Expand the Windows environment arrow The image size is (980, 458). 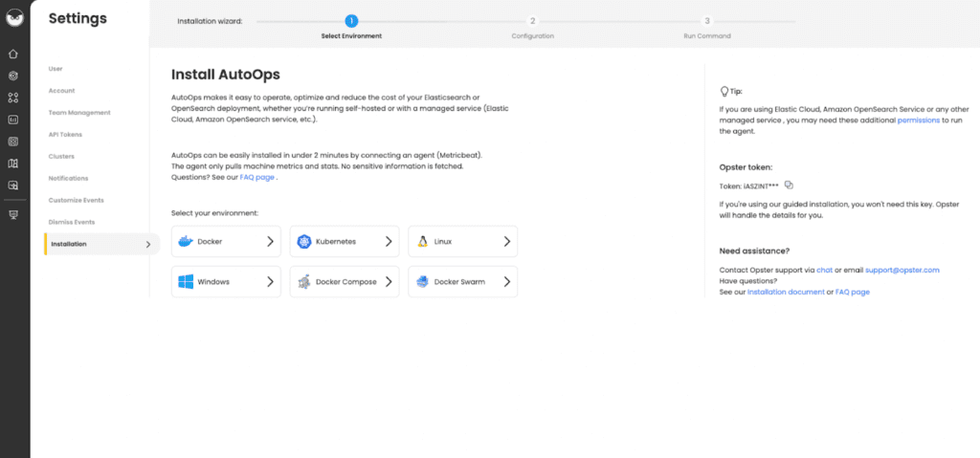pos(270,282)
